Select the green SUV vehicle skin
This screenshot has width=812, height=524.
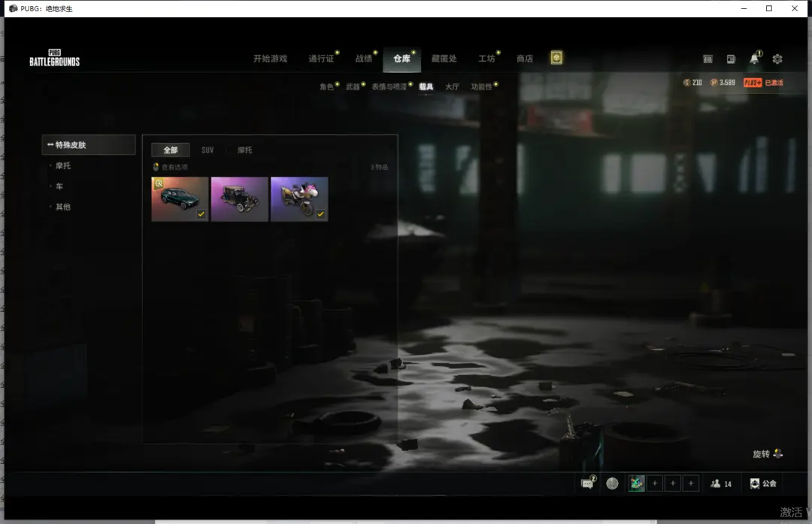click(x=180, y=199)
